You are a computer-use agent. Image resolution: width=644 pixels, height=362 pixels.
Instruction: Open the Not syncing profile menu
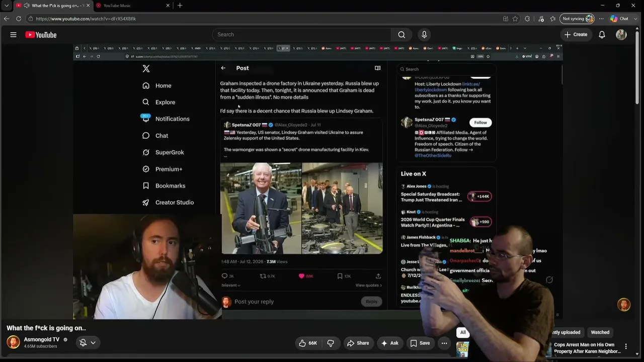[578, 19]
